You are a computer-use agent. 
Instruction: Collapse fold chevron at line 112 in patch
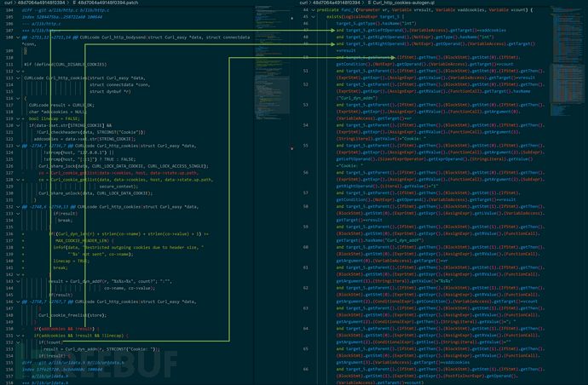(x=18, y=72)
